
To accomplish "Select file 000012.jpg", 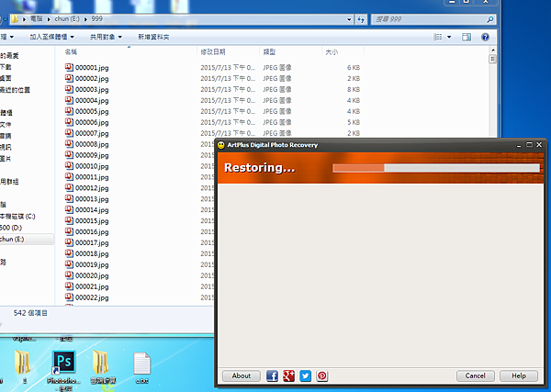I will tap(92, 188).
